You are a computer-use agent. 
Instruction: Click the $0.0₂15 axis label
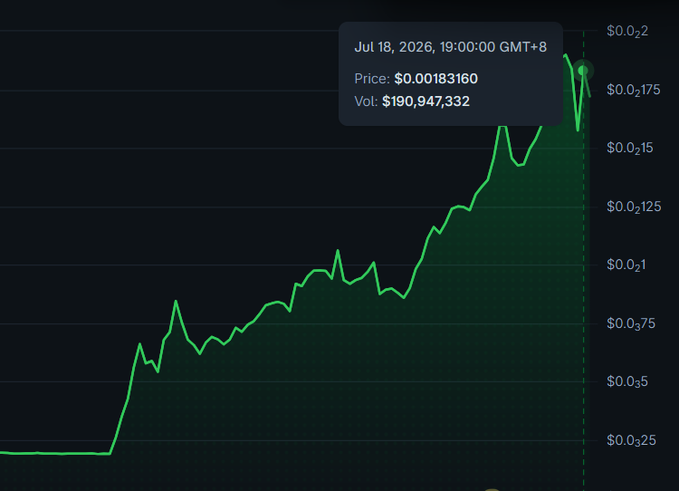point(630,148)
